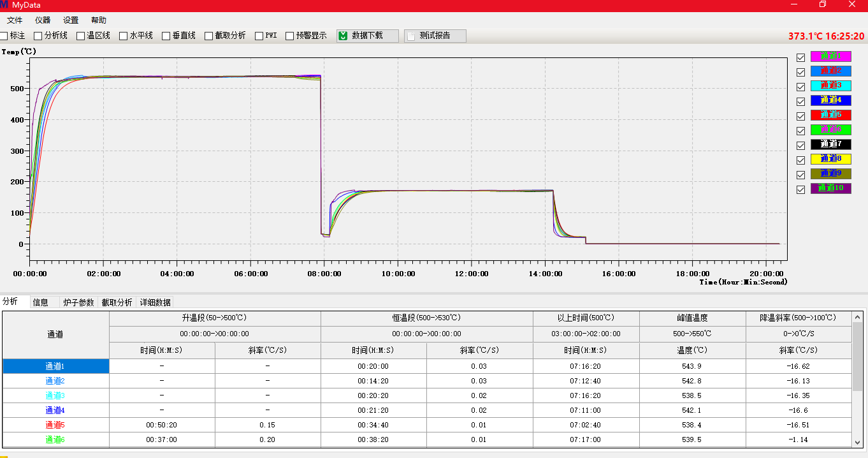Open the 设置 menu
Viewport: 868px width, 458px height.
point(71,20)
